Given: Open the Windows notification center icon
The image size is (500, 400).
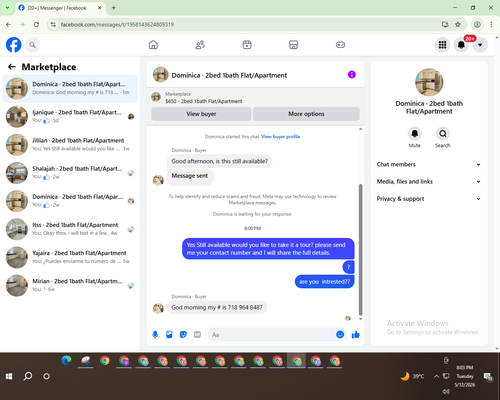Looking at the screenshot, I should point(488,376).
